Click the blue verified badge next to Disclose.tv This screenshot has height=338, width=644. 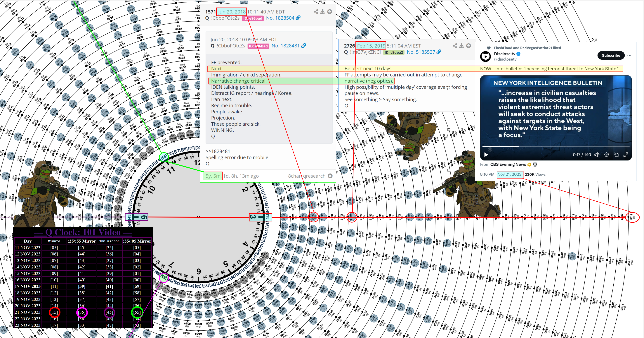[x=518, y=54]
